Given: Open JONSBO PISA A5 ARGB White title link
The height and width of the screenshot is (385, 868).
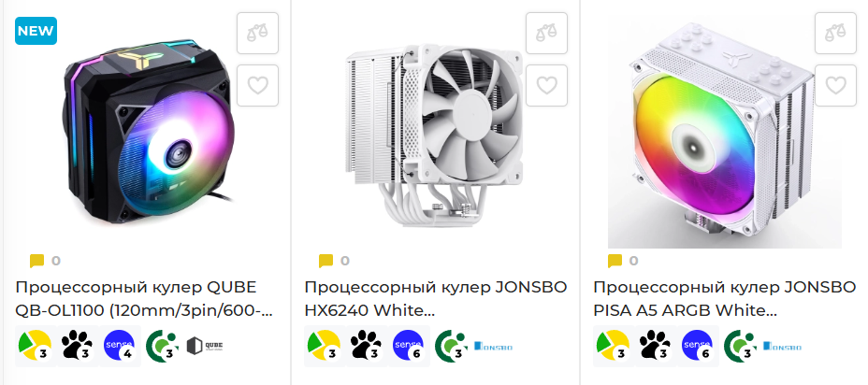Looking at the screenshot, I should click(725, 299).
